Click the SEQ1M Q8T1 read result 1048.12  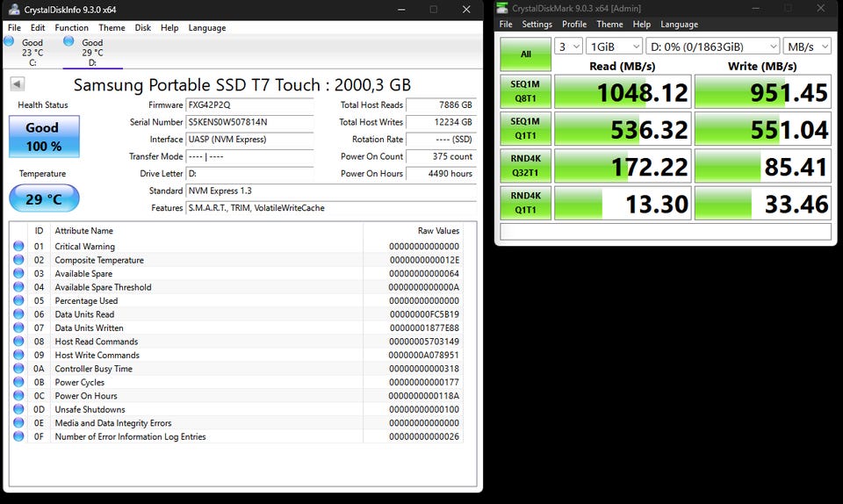[x=623, y=92]
